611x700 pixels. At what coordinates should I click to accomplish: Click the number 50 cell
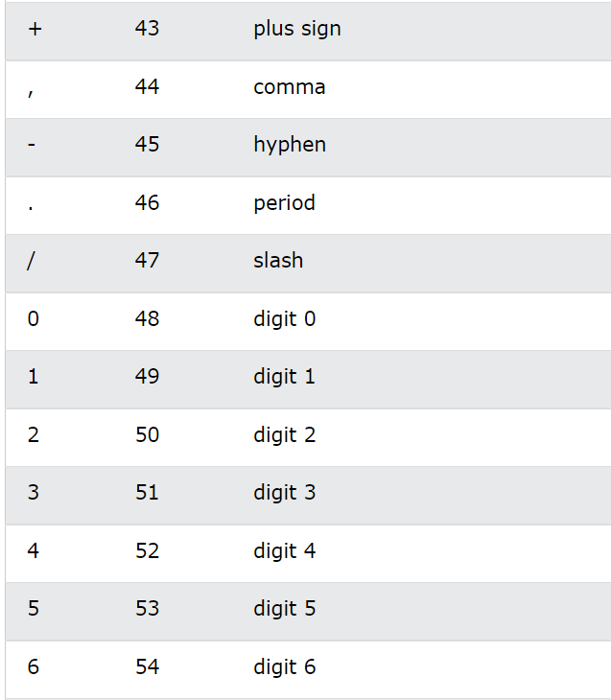pos(147,434)
